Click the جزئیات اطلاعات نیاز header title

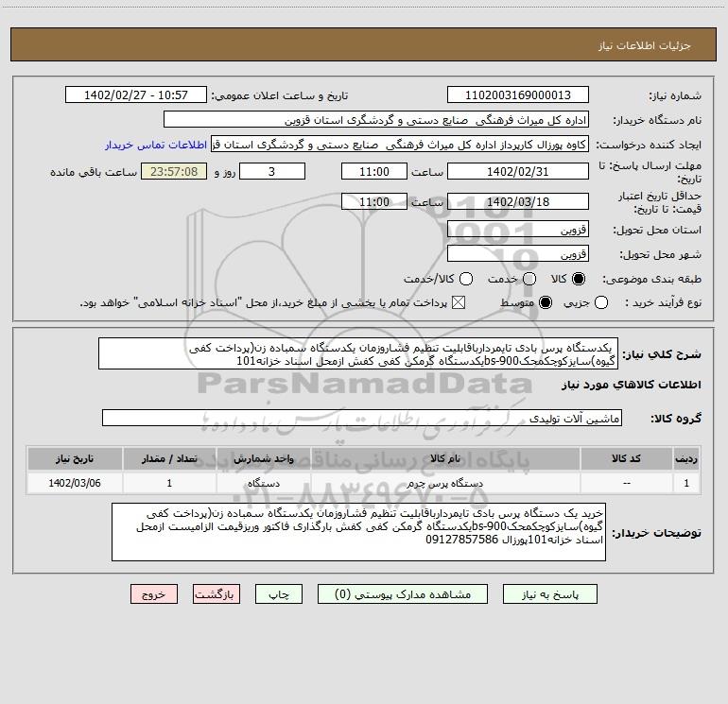[x=645, y=45]
